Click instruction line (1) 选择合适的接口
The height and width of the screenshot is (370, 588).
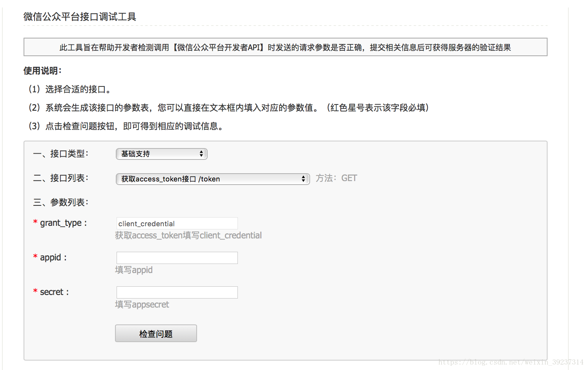[x=69, y=89]
